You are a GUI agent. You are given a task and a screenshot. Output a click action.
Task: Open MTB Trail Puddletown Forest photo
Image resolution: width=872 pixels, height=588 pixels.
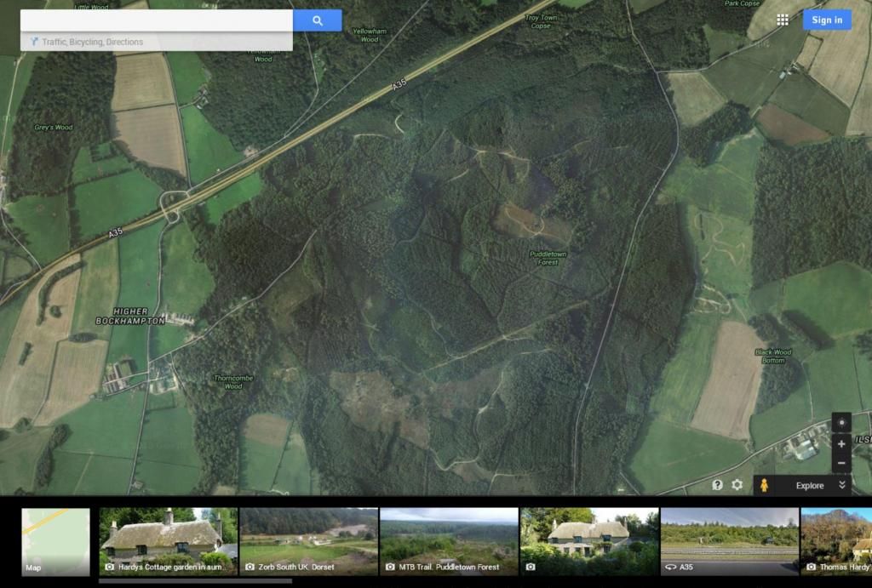tap(449, 541)
